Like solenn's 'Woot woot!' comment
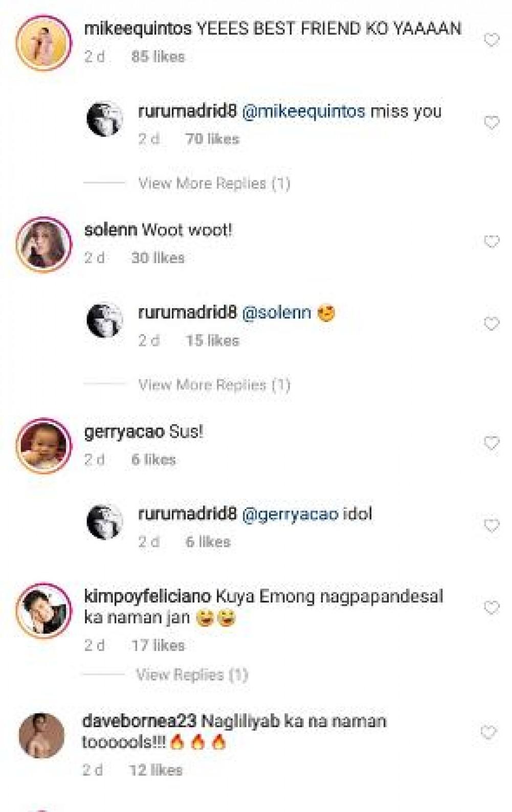This screenshot has width=512, height=812. (491, 241)
